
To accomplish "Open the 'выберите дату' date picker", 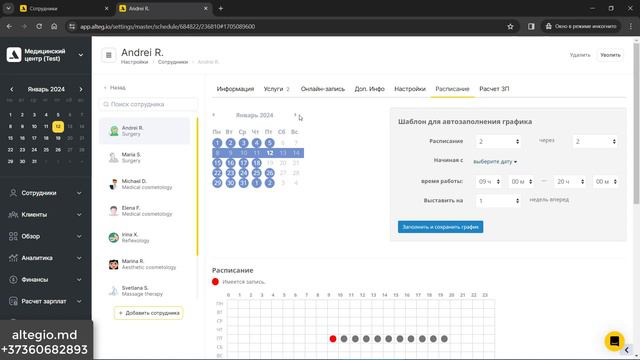I will (495, 162).
